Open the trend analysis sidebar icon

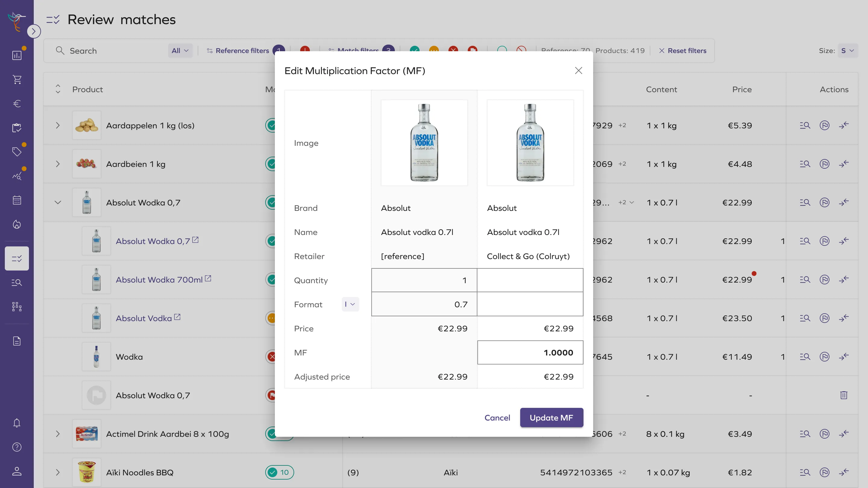[17, 176]
